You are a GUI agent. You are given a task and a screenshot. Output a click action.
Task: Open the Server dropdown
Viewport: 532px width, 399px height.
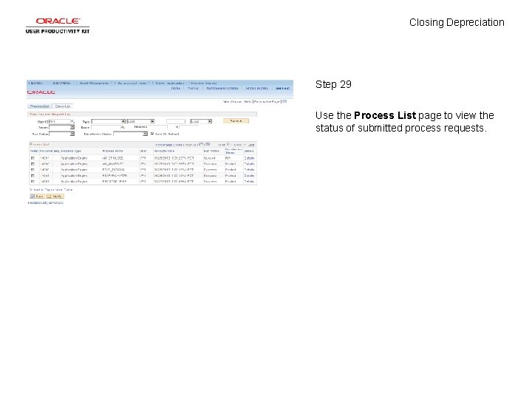[61, 128]
